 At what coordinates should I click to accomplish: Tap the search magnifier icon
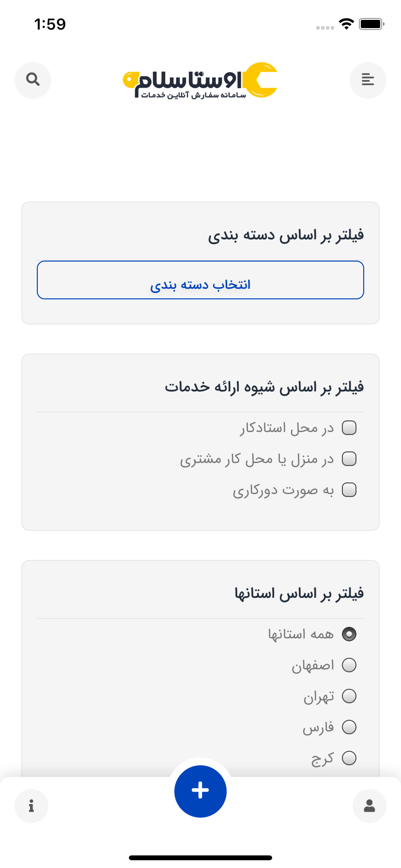click(33, 80)
